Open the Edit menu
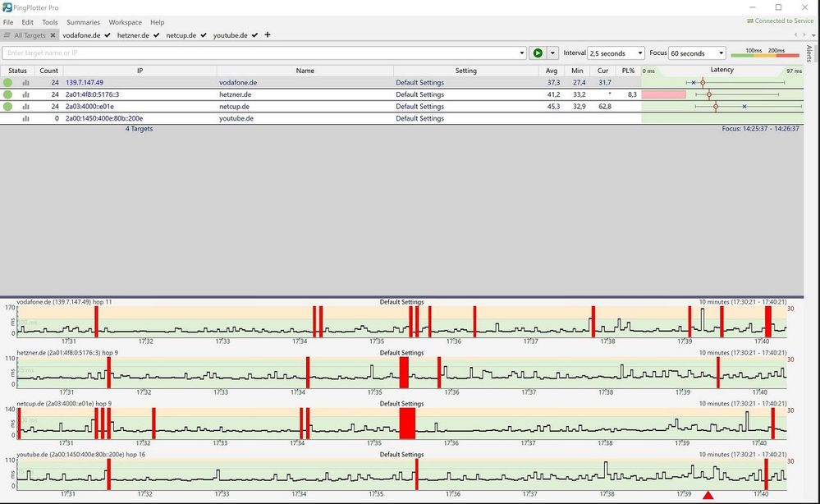 (27, 22)
